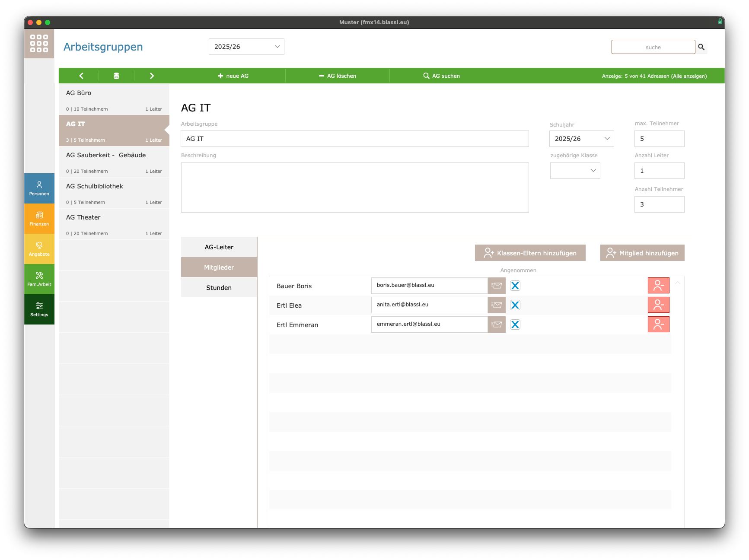Open the zugehörige Klasse dropdown
The width and height of the screenshot is (749, 560).
(575, 171)
